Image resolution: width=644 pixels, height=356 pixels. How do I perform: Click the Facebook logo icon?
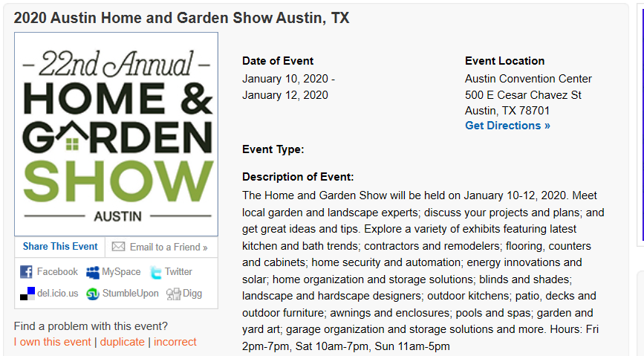coord(26,272)
